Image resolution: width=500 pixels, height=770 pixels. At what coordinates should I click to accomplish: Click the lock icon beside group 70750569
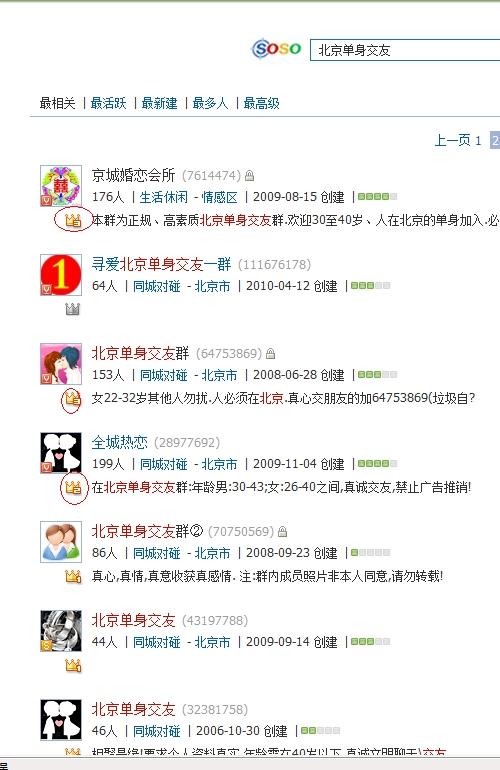tap(282, 531)
